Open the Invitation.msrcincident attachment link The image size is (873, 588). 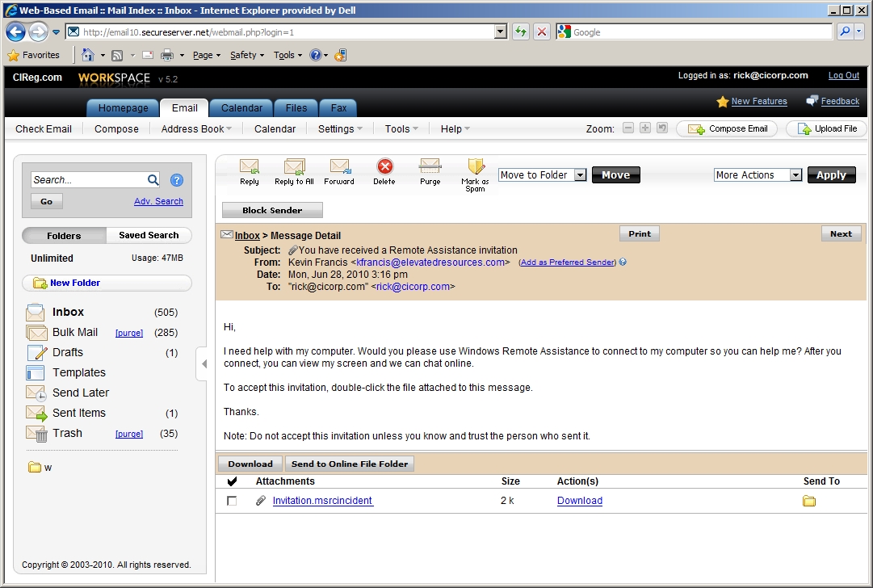322,501
